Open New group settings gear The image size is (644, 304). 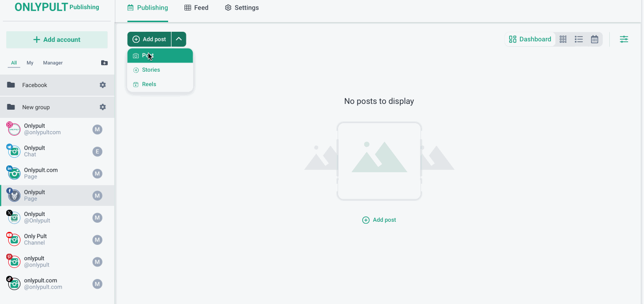click(103, 107)
